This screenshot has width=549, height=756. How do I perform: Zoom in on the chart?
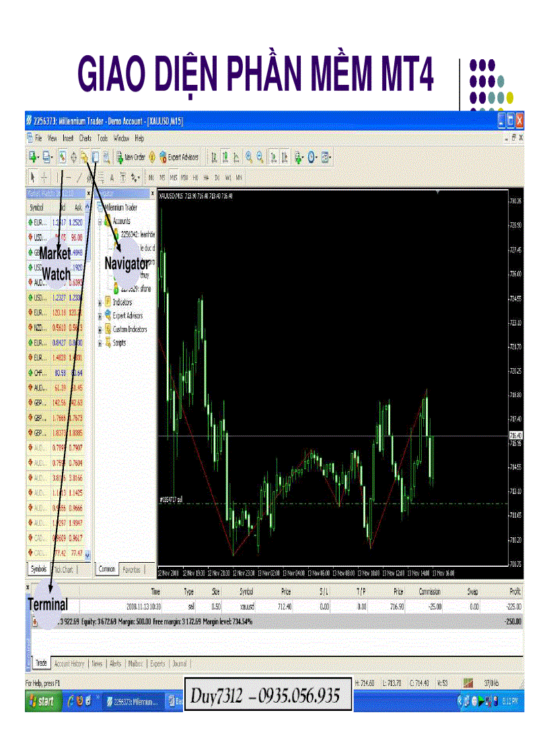(249, 157)
